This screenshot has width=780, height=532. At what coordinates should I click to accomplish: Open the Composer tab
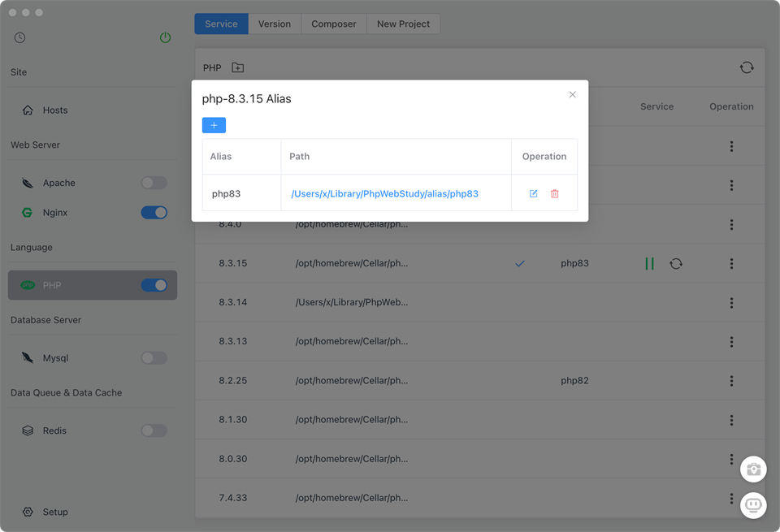(334, 24)
